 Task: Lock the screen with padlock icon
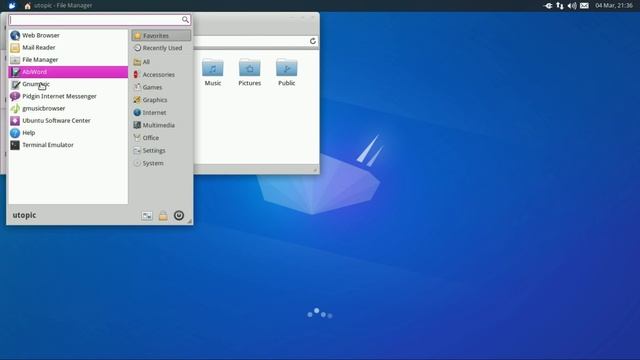(163, 216)
